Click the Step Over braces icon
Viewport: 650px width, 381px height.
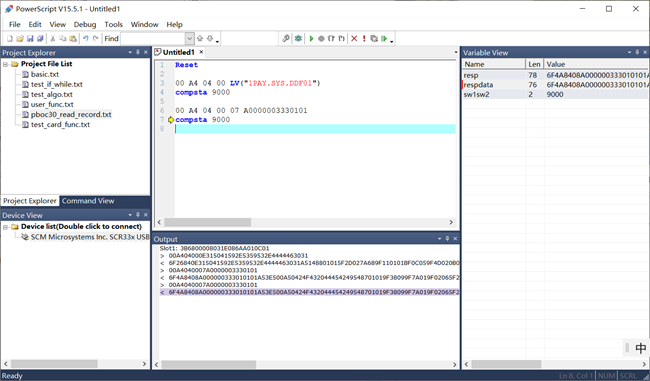pos(341,39)
